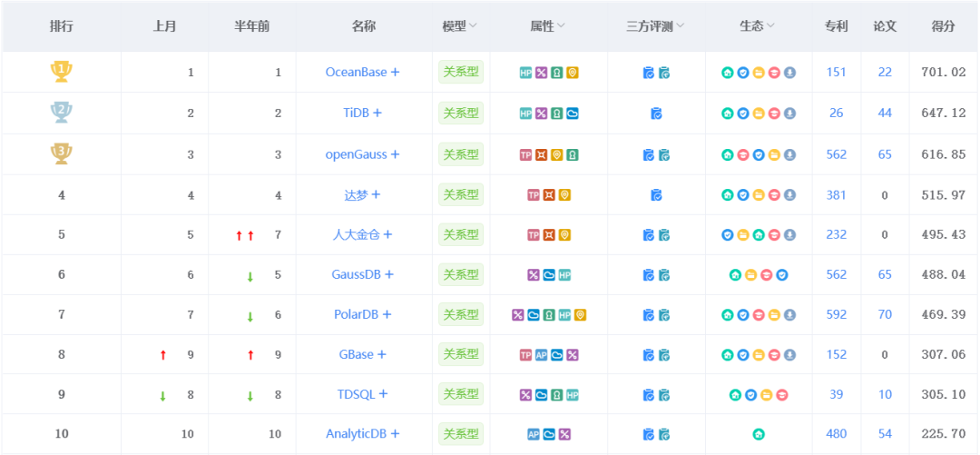Click the score 225.70
This screenshot has height=455, width=980.
[x=943, y=434]
